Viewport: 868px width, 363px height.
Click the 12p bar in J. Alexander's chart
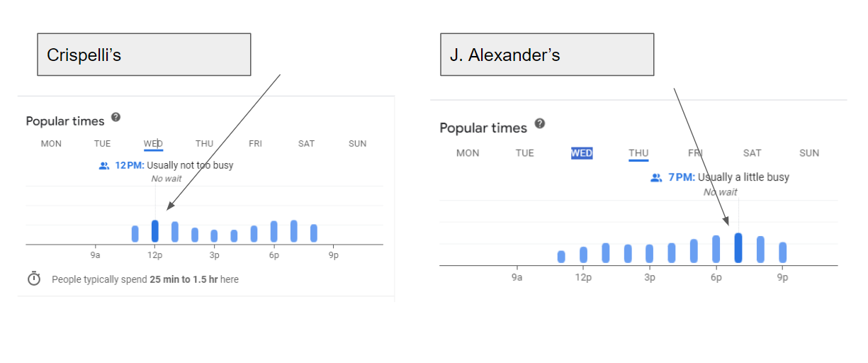583,255
